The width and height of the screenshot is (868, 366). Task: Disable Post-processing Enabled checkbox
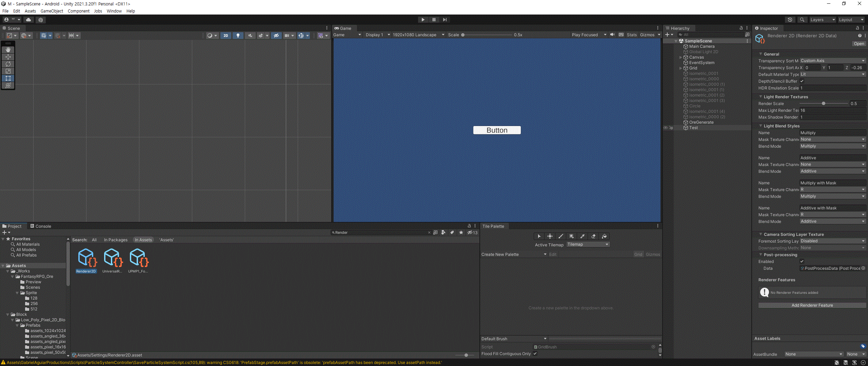pos(802,261)
